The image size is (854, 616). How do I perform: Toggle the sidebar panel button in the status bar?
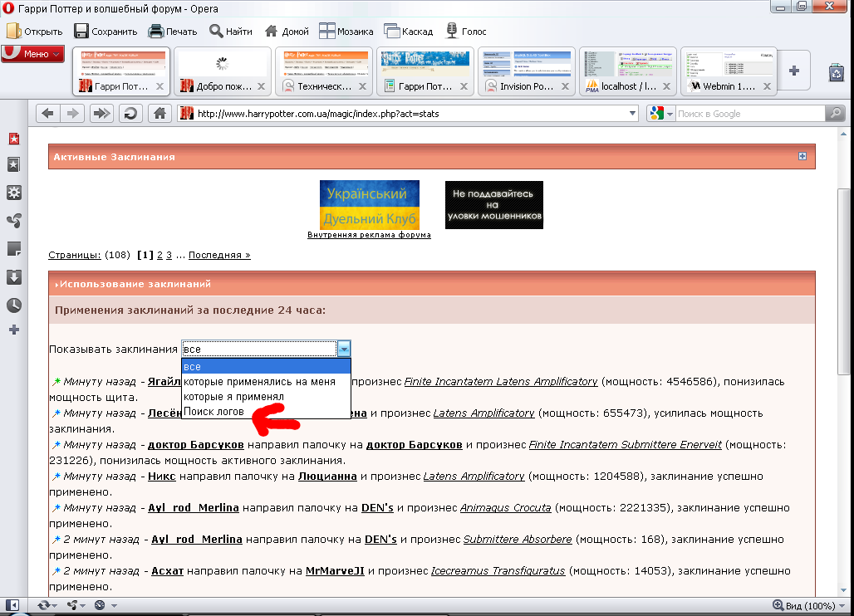point(12,605)
